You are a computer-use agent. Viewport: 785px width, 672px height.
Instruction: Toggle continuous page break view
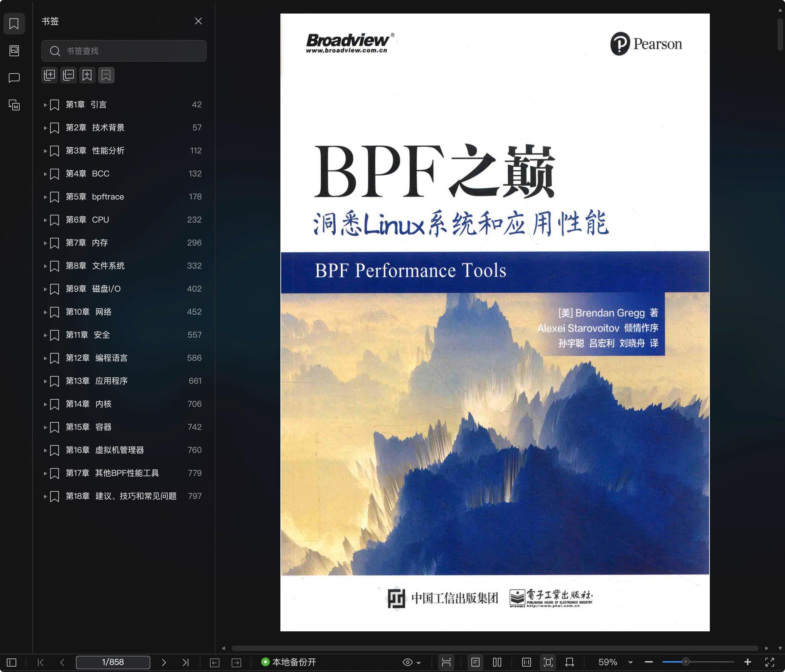point(446,663)
